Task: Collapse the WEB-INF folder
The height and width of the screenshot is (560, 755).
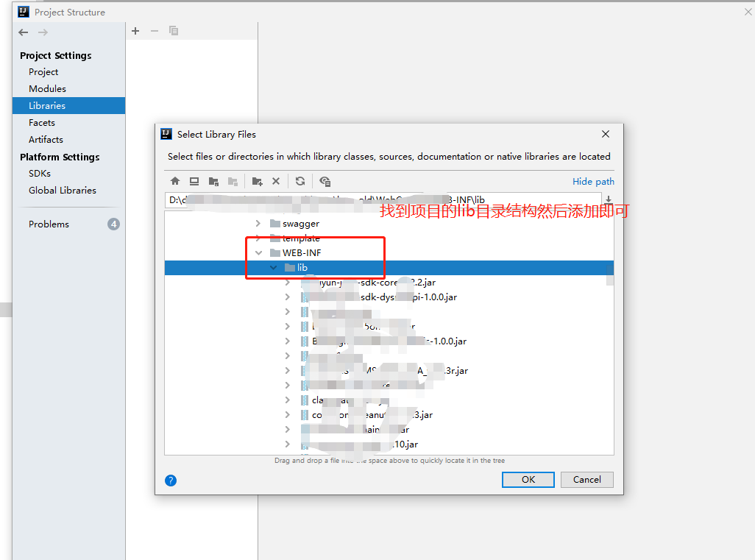Action: (x=258, y=253)
